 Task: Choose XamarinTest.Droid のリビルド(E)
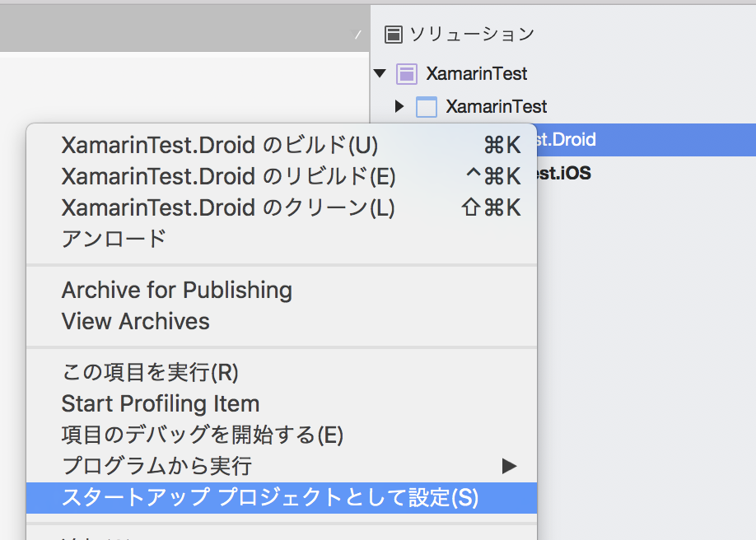click(x=282, y=176)
